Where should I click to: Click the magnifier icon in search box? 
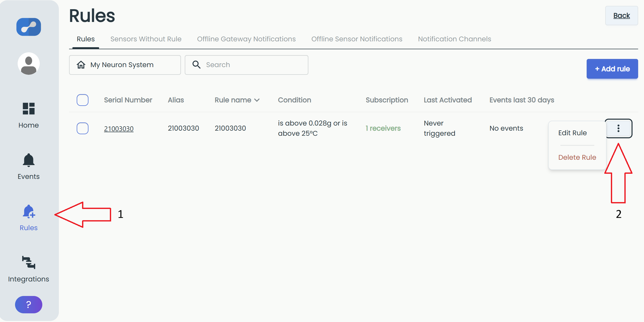click(196, 65)
